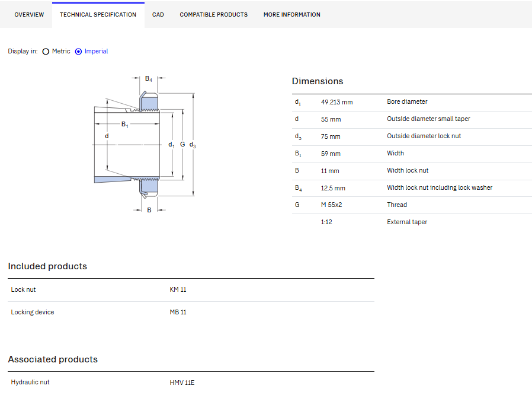Image resolution: width=532 pixels, height=395 pixels.
Task: Open the Overview tab
Action: coord(29,15)
